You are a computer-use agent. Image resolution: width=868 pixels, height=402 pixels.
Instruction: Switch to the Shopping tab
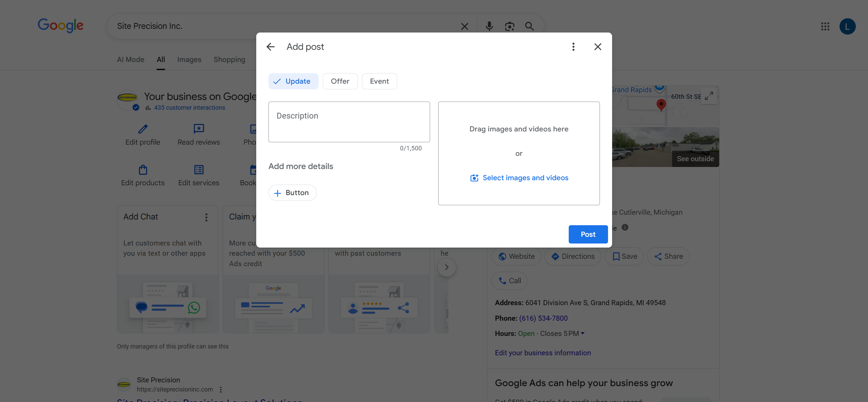pos(229,60)
